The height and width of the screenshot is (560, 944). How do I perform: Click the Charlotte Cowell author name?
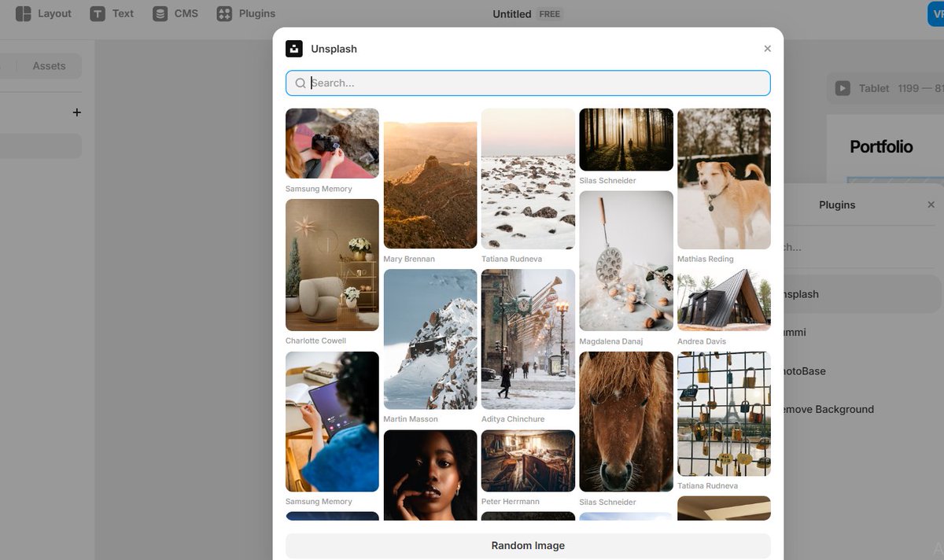point(315,341)
